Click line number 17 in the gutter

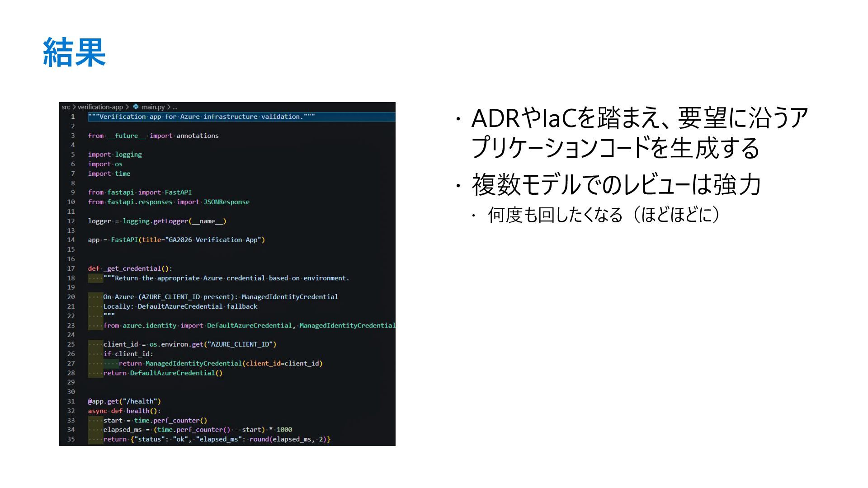[x=71, y=268]
